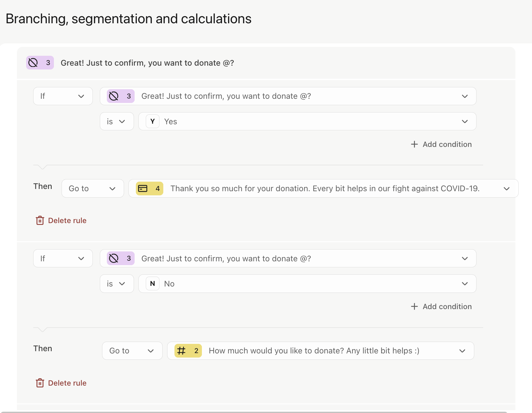Click yes/no icon in second rule's question dropdown
The image size is (532, 413).
tap(114, 258)
